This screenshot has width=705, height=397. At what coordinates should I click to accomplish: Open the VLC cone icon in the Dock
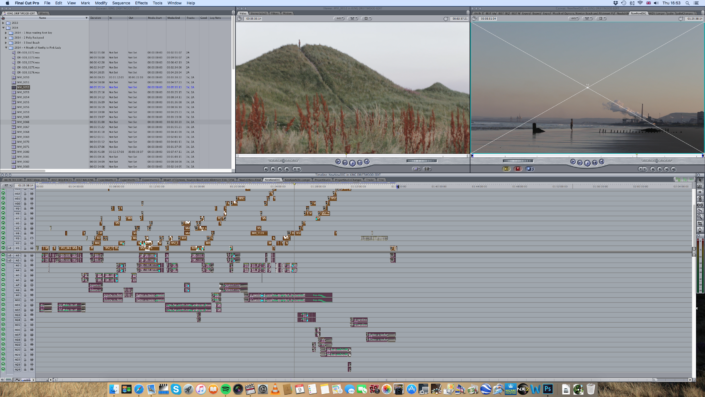point(275,389)
